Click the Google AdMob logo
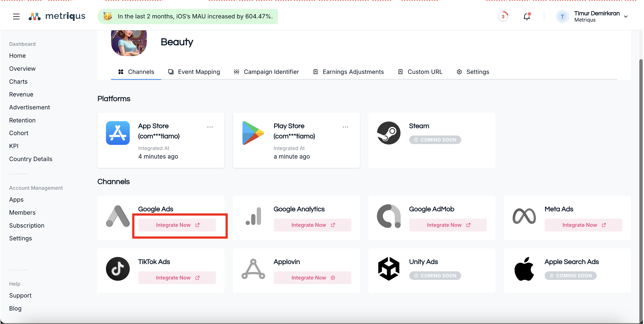 click(x=389, y=216)
